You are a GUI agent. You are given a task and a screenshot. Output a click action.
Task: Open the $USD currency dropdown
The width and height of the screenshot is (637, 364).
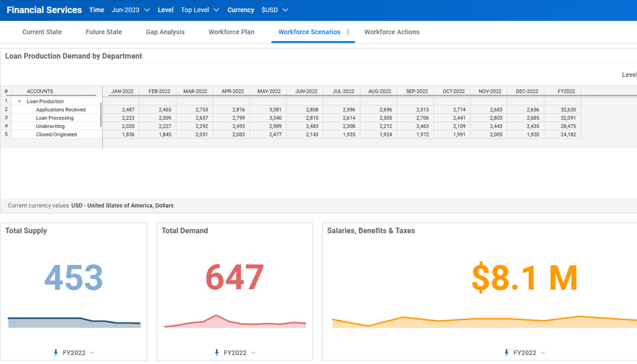274,10
